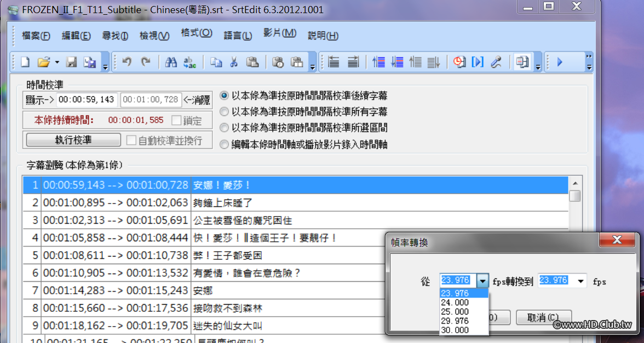Close the 幀率轉換 dialog
The height and width of the screenshot is (343, 644).
coord(617,241)
